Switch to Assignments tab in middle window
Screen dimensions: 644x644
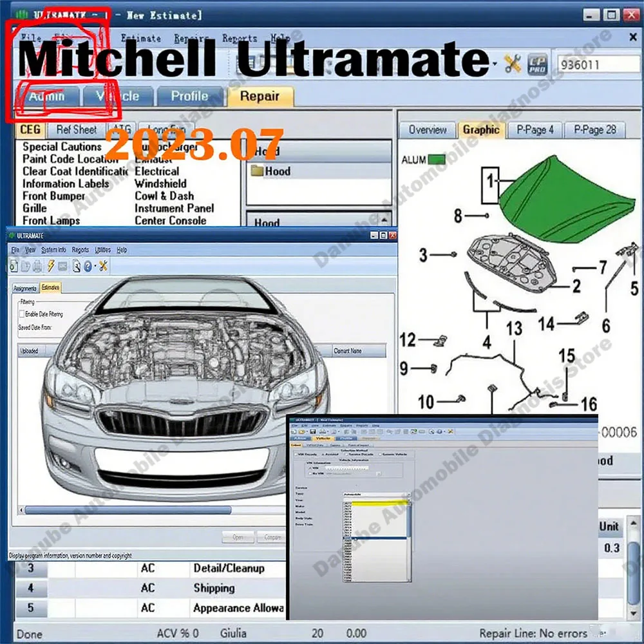click(x=25, y=289)
